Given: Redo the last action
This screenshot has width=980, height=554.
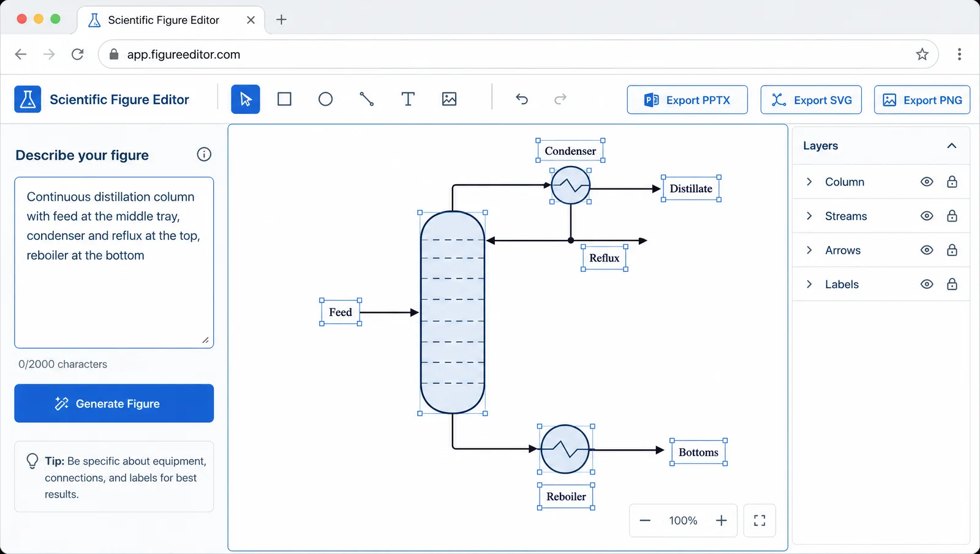Looking at the screenshot, I should pos(560,99).
